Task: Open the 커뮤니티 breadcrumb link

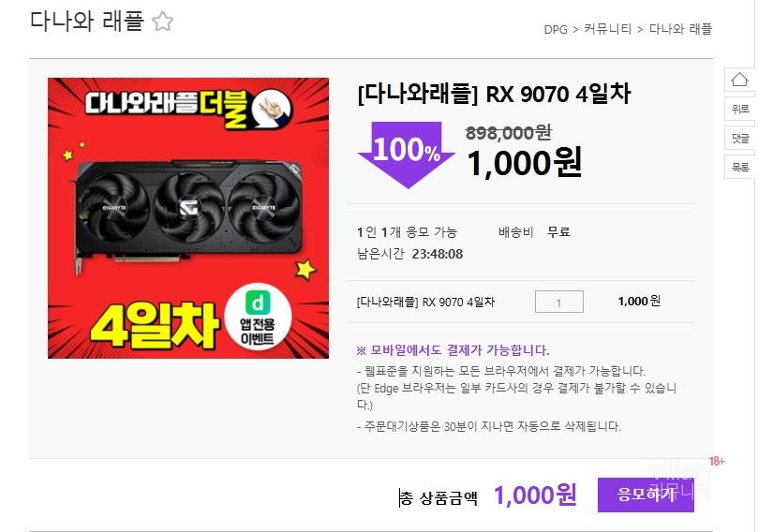Action: pos(608,29)
